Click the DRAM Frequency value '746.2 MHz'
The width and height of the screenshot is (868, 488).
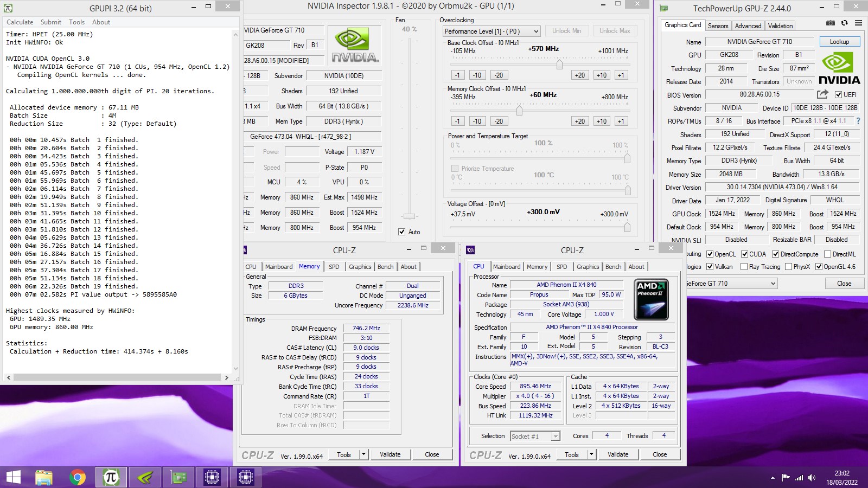[366, 328]
